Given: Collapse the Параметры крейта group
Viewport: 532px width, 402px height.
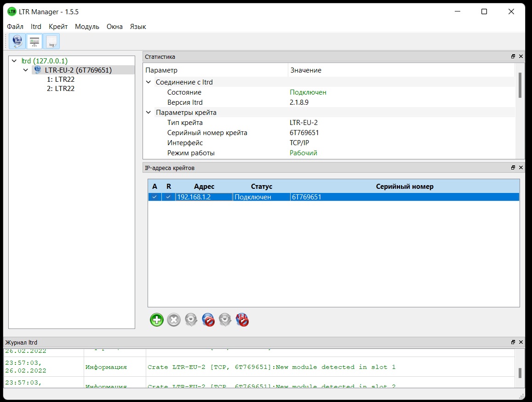Looking at the screenshot, I should (149, 112).
